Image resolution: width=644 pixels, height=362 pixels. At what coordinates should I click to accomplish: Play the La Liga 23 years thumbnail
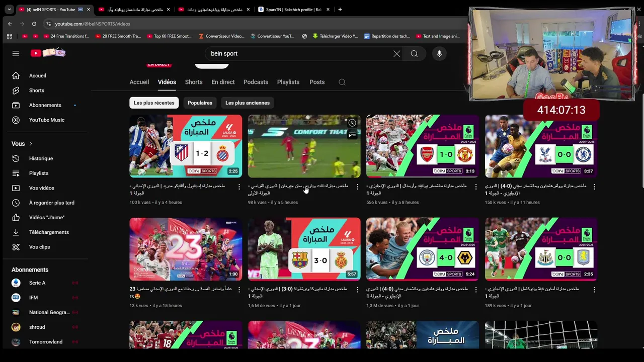pos(186,249)
